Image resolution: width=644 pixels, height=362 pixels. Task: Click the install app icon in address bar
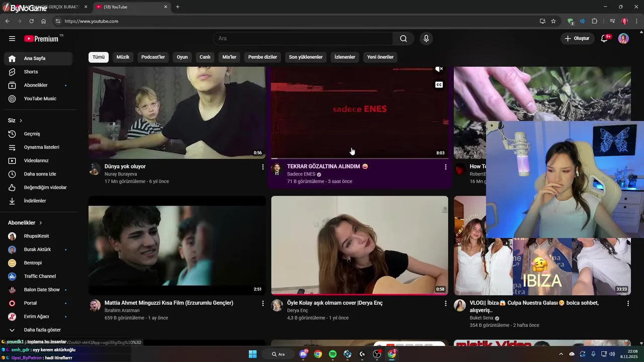pos(542,21)
